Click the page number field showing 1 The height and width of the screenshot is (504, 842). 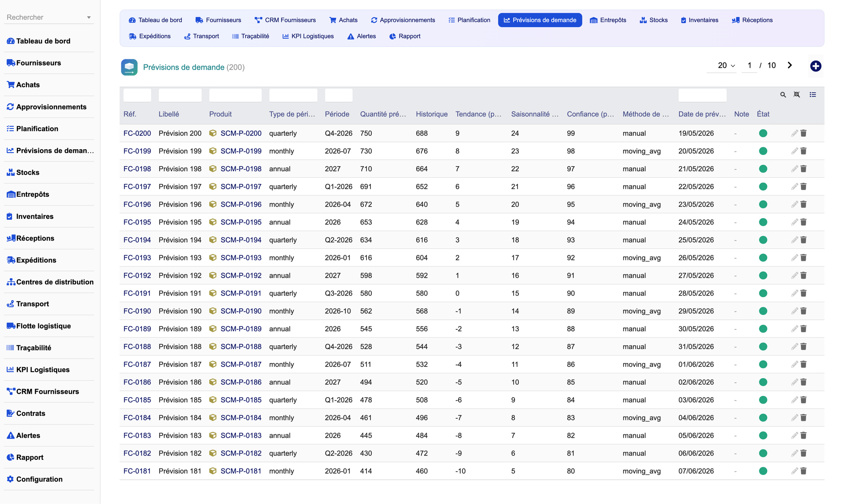(749, 65)
